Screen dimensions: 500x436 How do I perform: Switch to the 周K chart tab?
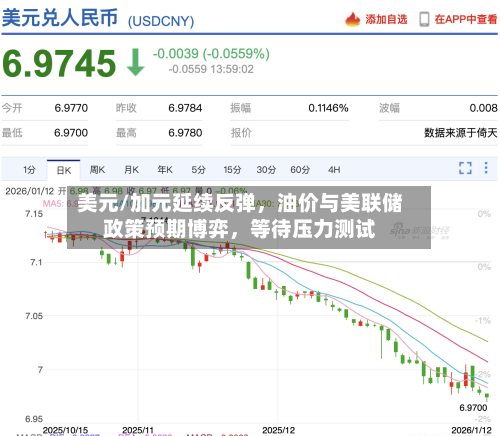pos(97,170)
